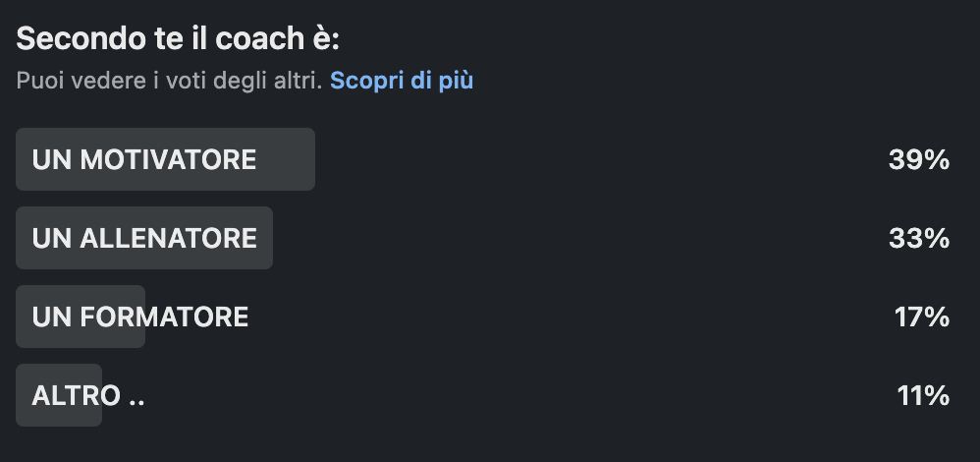Click the gray progress fill of UN FORMATORE
Image resolution: width=980 pixels, height=462 pixels.
(80, 317)
